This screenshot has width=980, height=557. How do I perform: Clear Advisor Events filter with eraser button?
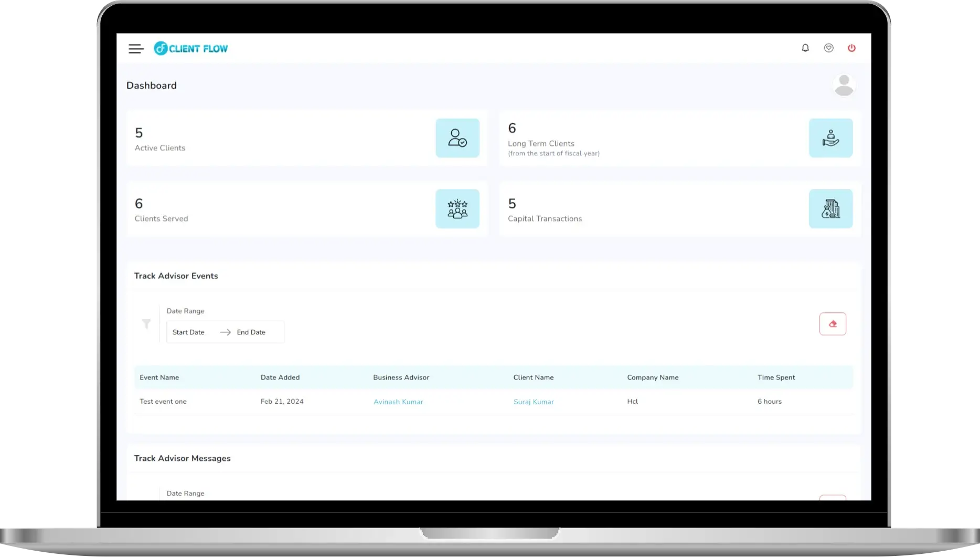pos(833,324)
